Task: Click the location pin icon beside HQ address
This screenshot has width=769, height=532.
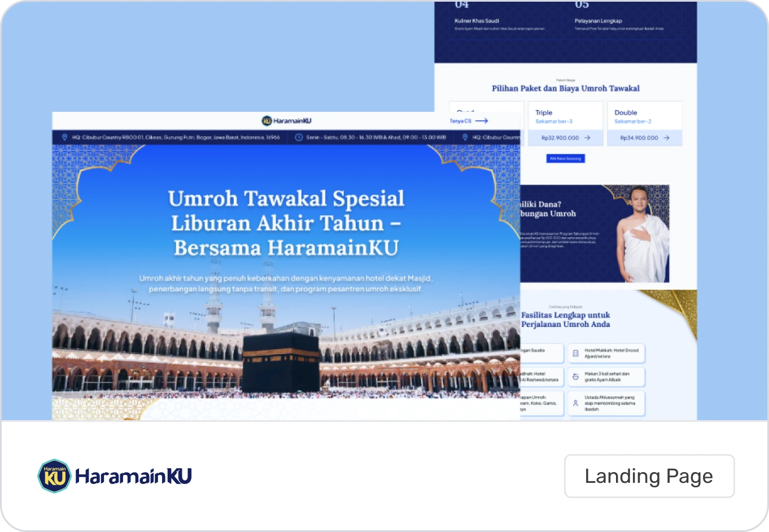Action: (x=64, y=137)
